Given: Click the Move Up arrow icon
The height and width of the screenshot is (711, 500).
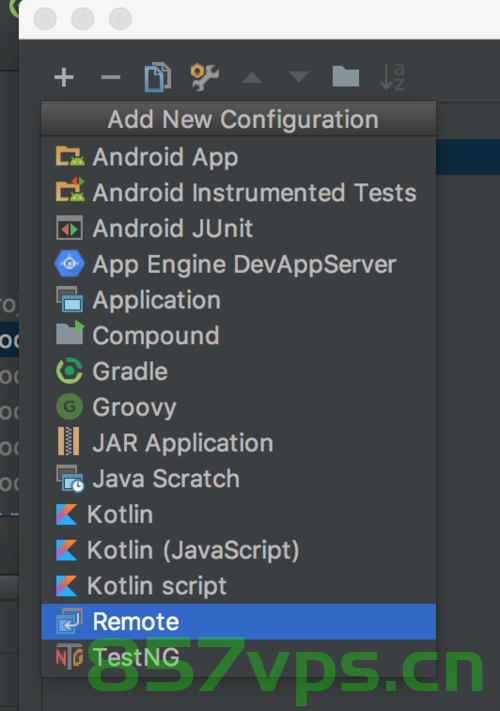Looking at the screenshot, I should tap(252, 78).
